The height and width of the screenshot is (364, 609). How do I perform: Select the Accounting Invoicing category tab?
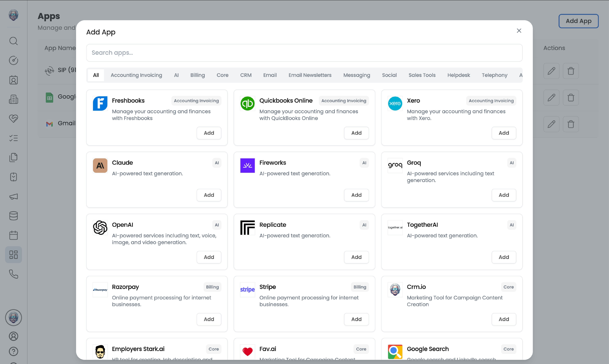click(x=136, y=75)
